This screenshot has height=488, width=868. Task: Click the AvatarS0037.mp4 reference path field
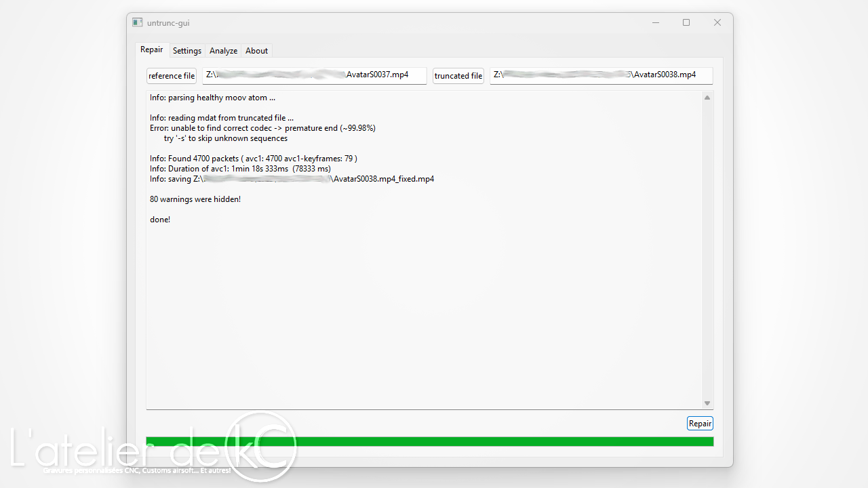315,75
